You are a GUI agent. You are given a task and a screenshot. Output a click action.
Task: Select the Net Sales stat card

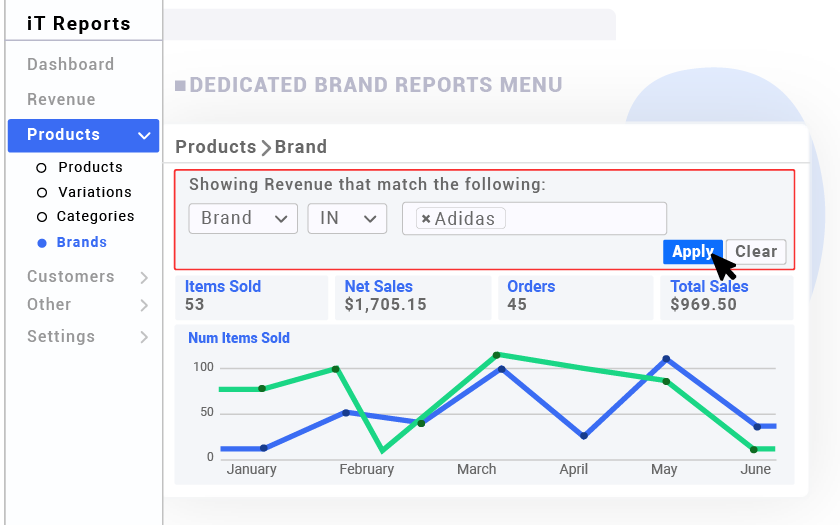411,297
